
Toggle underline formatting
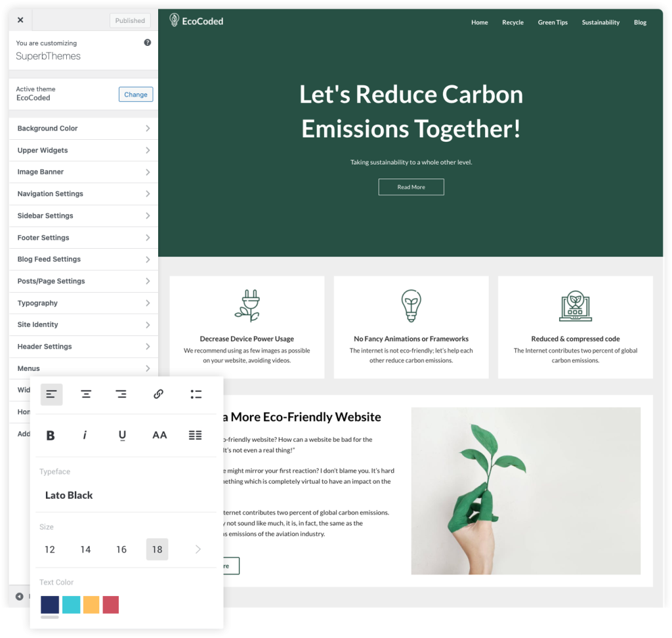pos(122,435)
